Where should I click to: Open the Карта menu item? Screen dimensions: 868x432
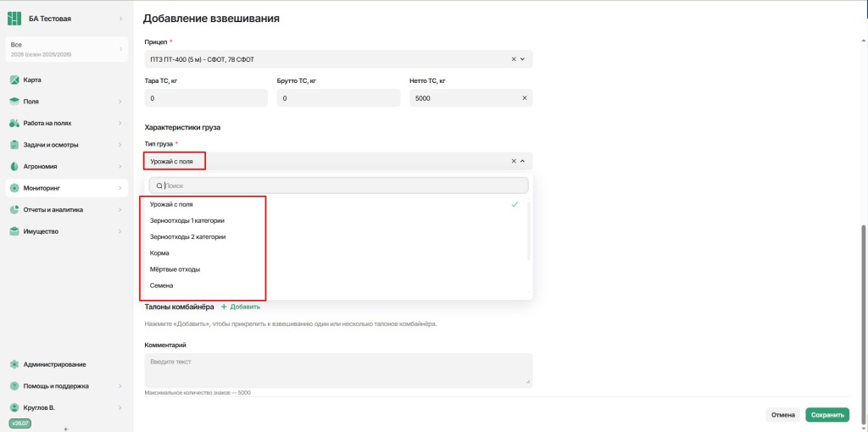point(66,80)
